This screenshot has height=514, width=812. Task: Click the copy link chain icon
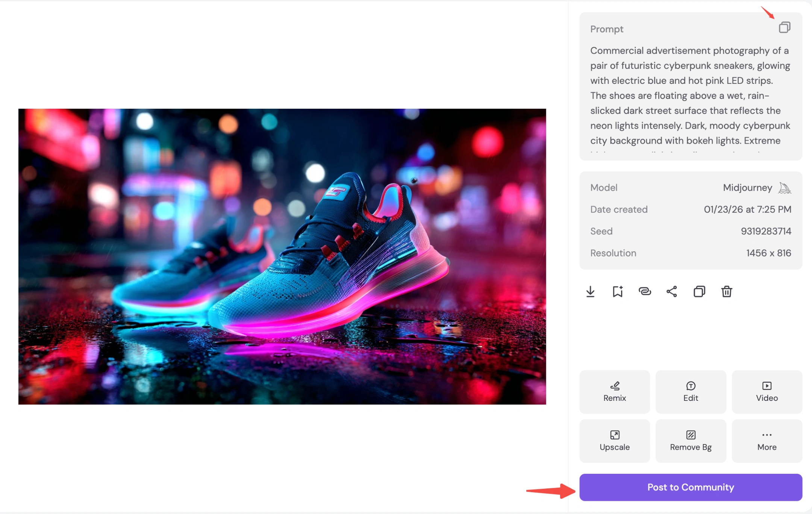645,291
